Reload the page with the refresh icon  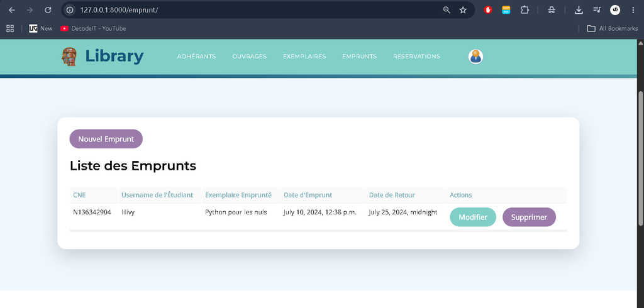point(48,10)
